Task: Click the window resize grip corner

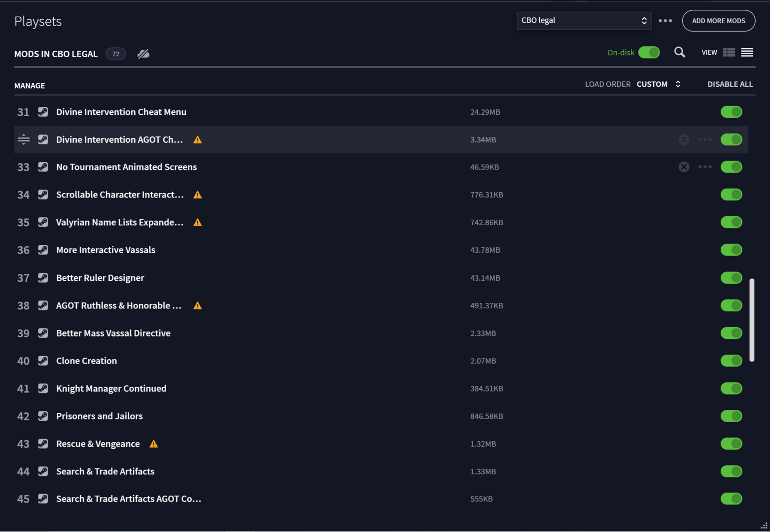Action: coord(764,526)
